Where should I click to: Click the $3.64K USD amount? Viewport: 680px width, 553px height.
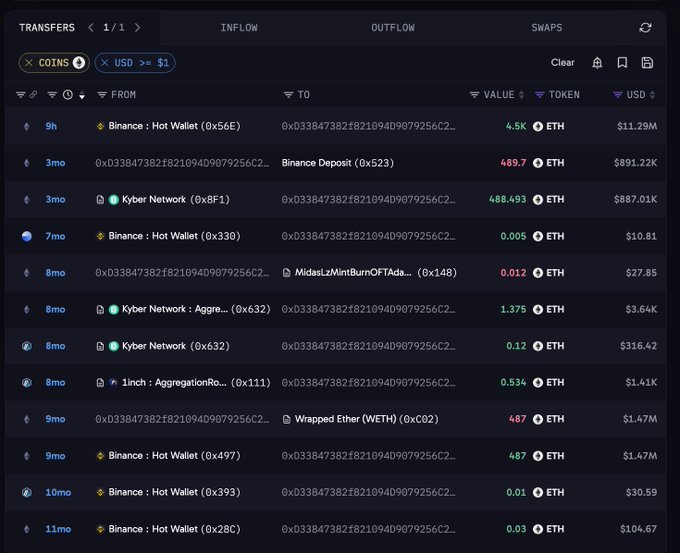point(641,309)
